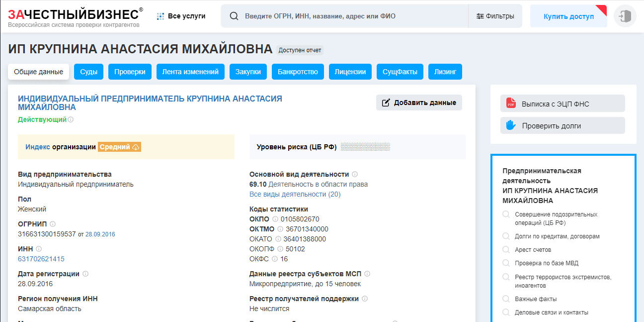Click the search icon beside Проверка по базе МВД
This screenshot has width=644, height=322.
click(x=505, y=262)
